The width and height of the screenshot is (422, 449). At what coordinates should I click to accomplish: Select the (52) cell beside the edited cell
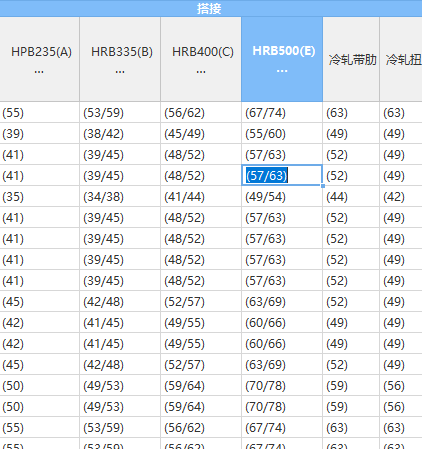coord(351,175)
